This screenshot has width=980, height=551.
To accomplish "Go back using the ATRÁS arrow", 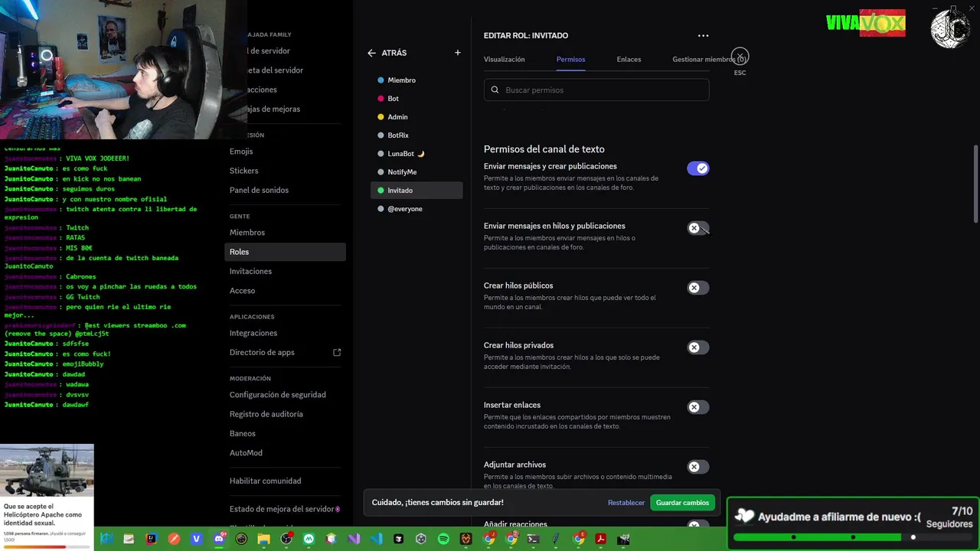I will 371,53.
